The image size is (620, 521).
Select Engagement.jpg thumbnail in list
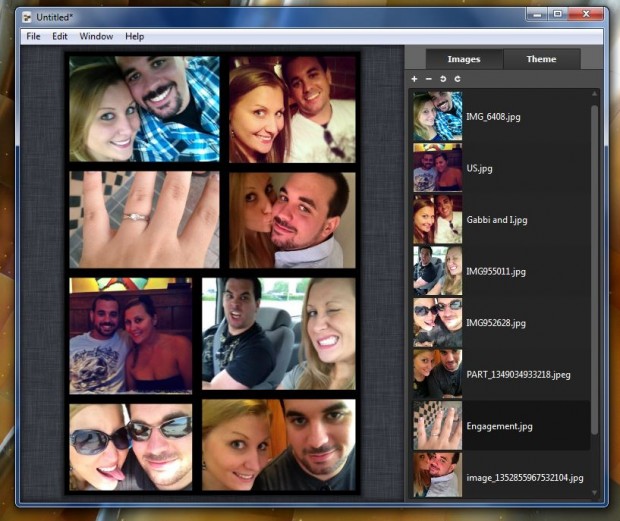point(437,426)
